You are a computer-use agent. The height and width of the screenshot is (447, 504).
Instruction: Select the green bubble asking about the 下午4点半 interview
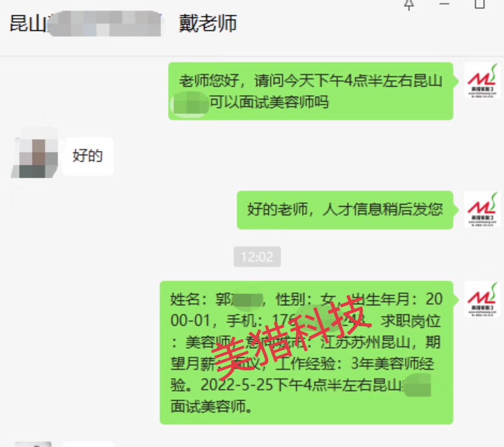[311, 91]
